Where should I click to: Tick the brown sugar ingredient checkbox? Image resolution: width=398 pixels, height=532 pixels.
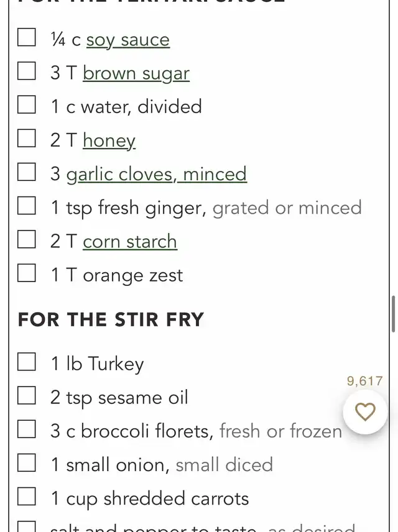27,71
